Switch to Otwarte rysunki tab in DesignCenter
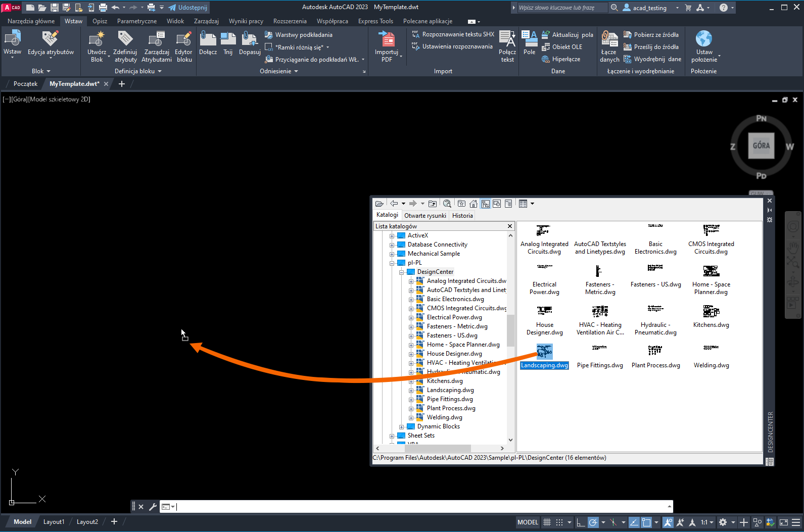 [425, 216]
